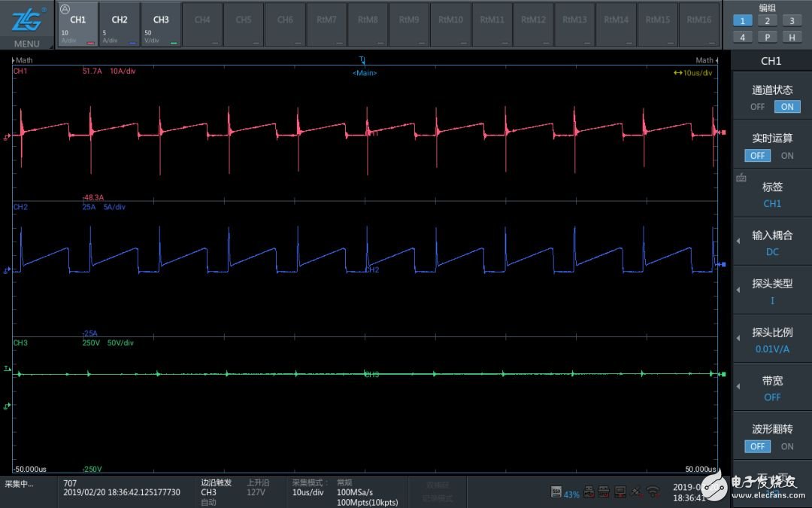Open the 输入耦合 DC coupling selector
The image size is (812, 508).
point(771,243)
